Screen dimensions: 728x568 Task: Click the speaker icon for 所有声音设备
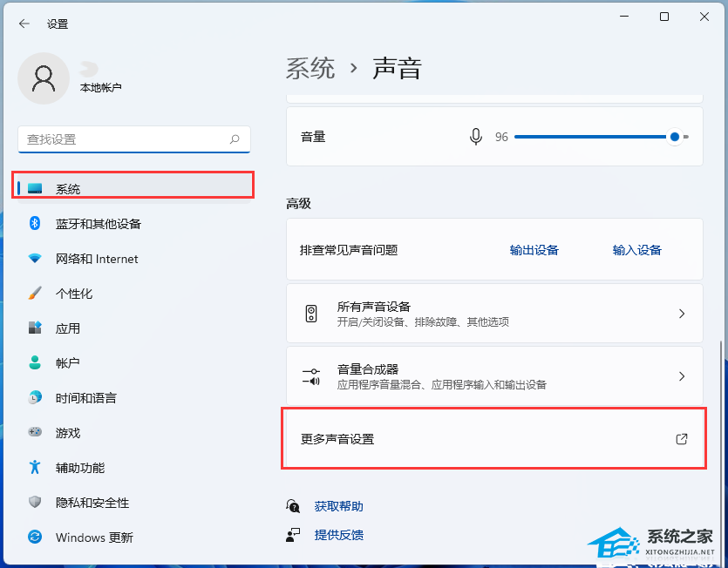click(x=311, y=314)
